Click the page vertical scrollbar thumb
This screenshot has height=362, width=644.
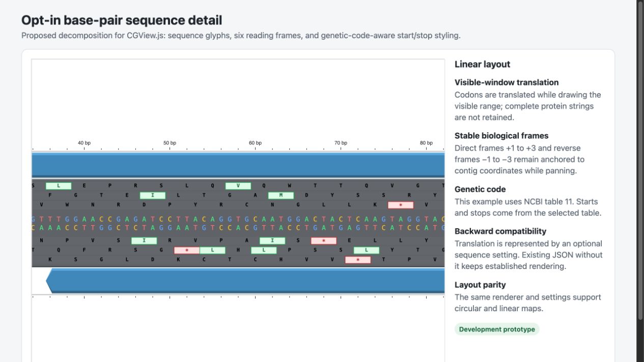pos(640,160)
